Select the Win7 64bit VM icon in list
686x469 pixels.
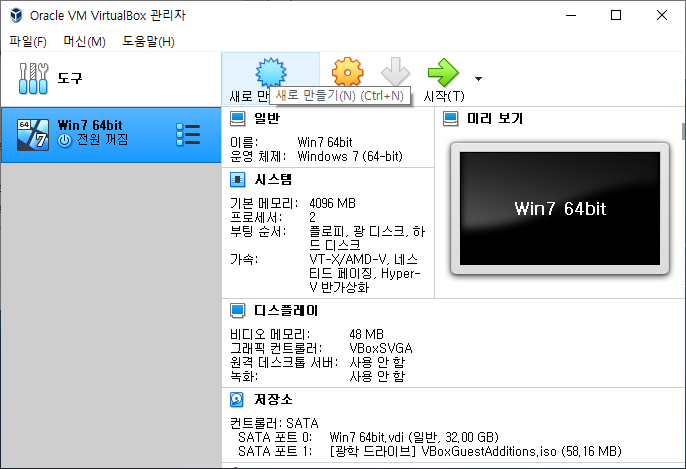(x=33, y=135)
